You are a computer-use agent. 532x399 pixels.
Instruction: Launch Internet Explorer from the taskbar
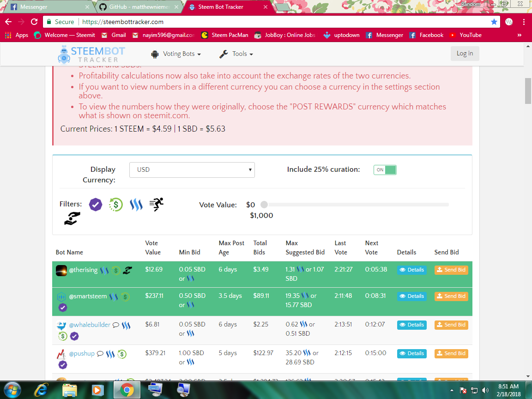(41, 390)
